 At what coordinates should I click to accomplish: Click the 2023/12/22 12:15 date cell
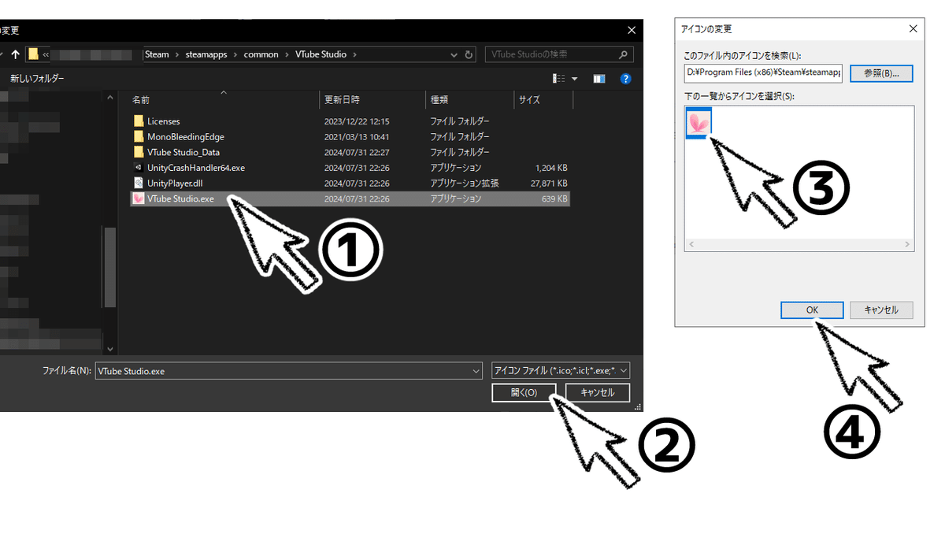(x=357, y=121)
